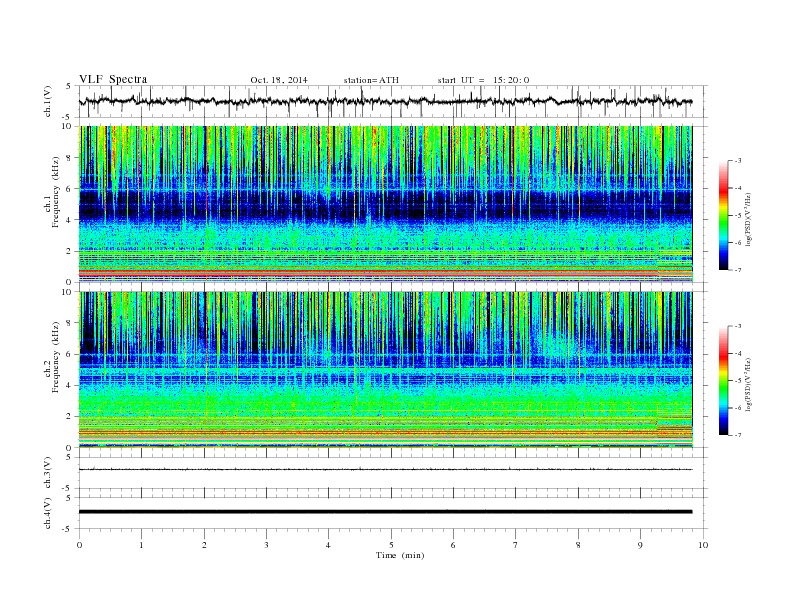The image size is (792, 612).
Task: Click the thick black ch.4 signal trace
Action: (385, 512)
